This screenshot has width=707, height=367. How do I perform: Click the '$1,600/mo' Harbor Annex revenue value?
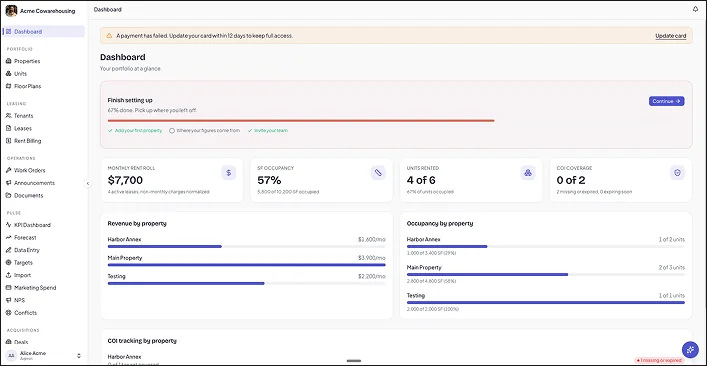(x=372, y=239)
